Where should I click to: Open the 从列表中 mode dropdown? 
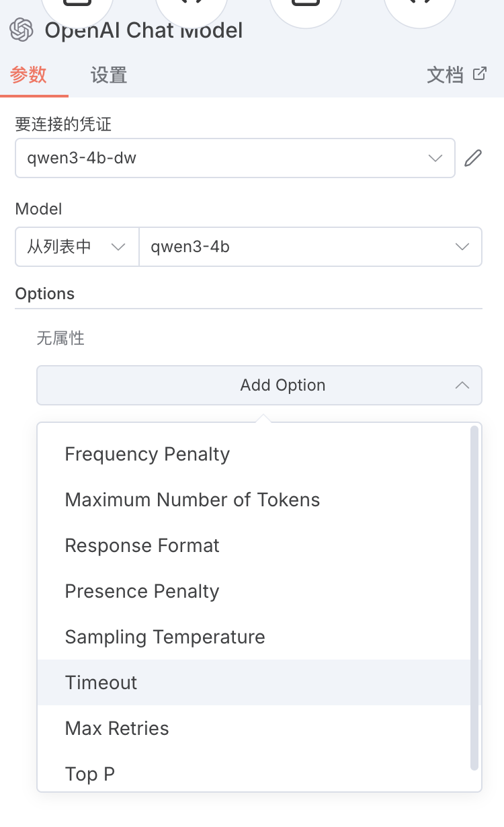click(77, 247)
